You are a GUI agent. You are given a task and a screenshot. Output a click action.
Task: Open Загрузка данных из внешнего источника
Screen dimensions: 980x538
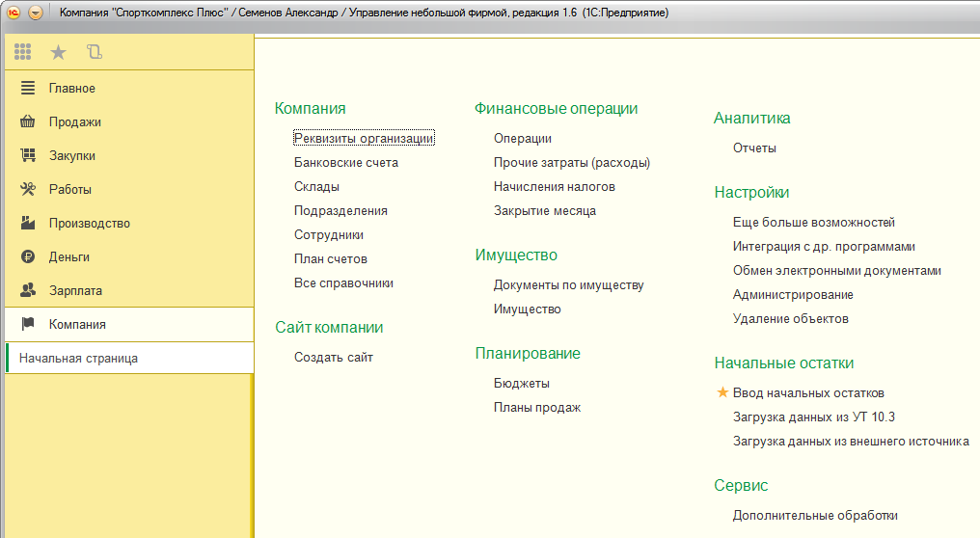coord(852,442)
